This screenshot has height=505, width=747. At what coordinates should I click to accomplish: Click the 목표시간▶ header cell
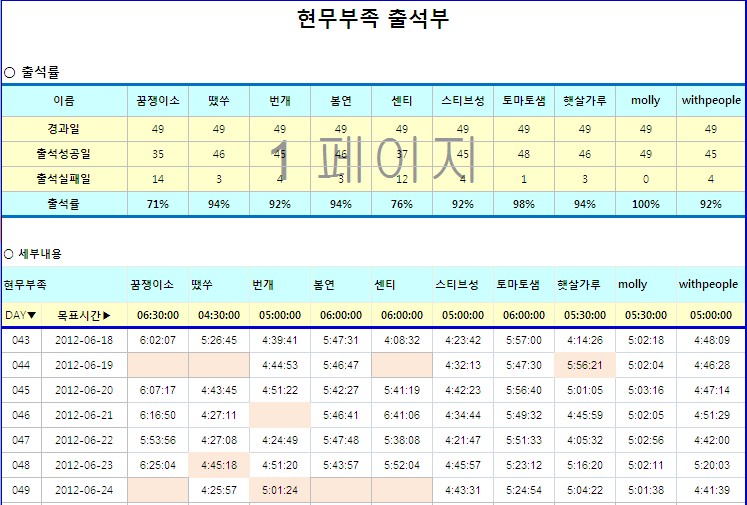pos(84,315)
